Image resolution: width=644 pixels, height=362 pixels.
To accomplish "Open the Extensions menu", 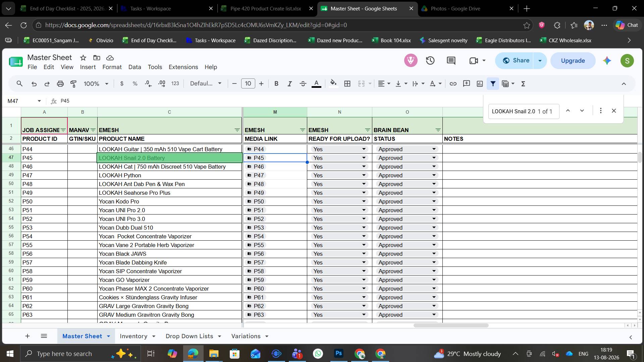I will point(183,67).
